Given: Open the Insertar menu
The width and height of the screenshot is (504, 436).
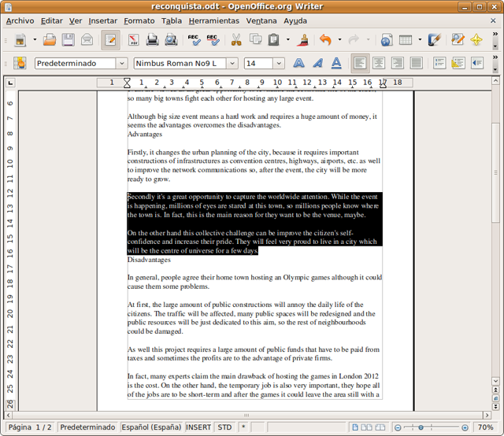Looking at the screenshot, I should click(102, 20).
